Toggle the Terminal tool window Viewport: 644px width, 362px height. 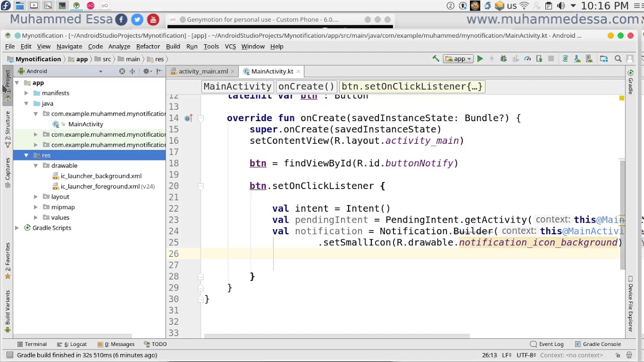point(32,344)
